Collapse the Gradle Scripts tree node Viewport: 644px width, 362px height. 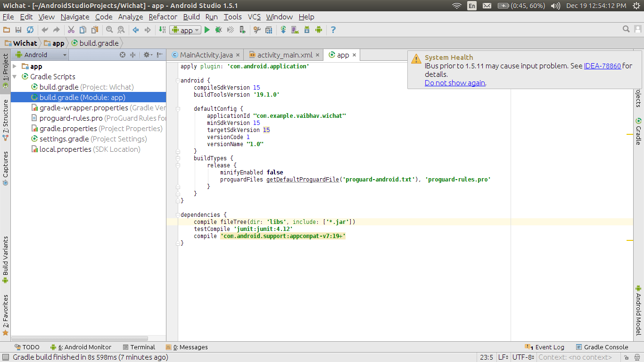point(15,77)
